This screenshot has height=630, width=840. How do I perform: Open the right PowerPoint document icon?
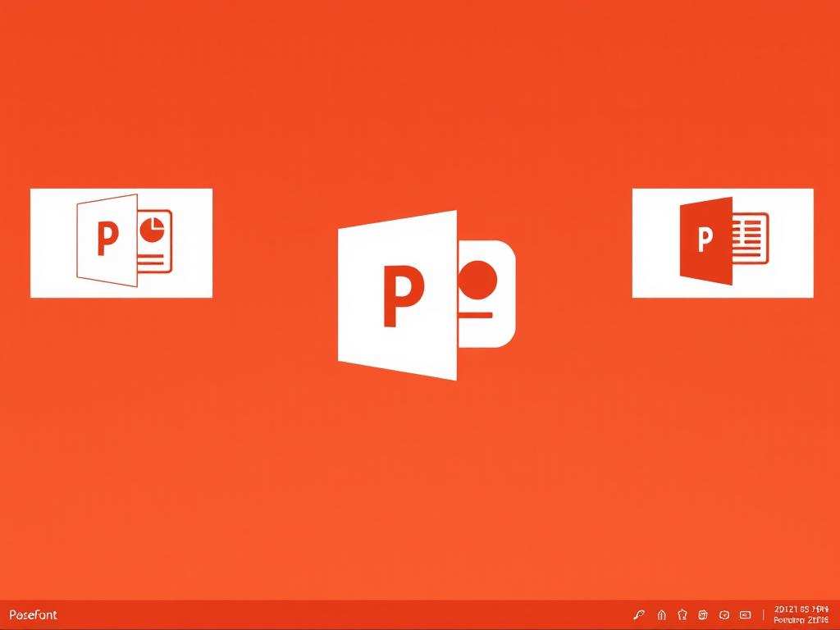click(x=722, y=243)
